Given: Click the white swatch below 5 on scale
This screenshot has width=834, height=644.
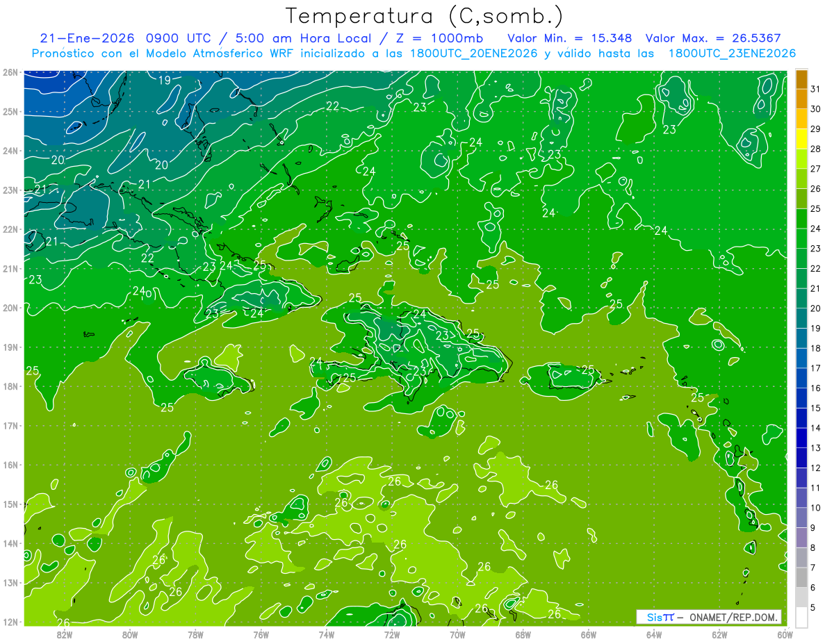Looking at the screenshot, I should (802, 617).
